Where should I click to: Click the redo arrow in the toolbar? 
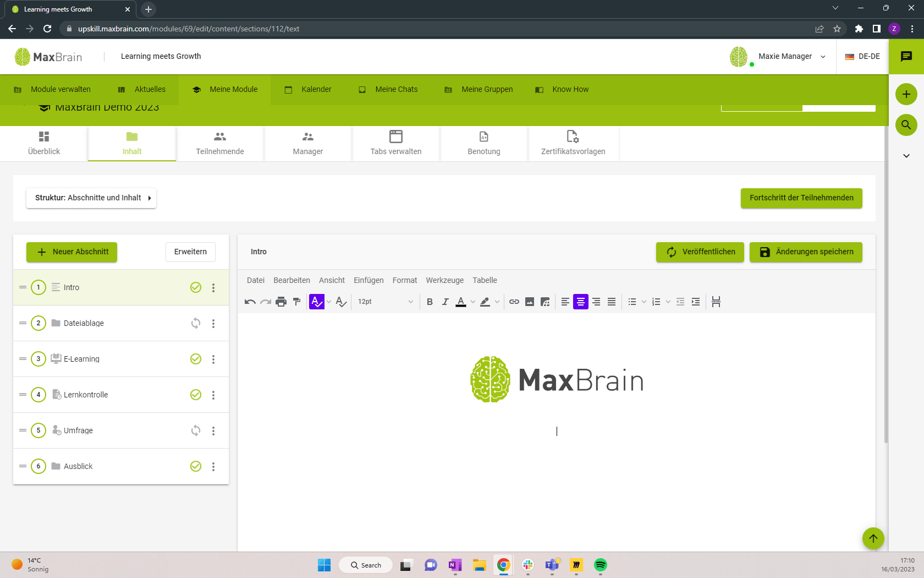point(266,302)
